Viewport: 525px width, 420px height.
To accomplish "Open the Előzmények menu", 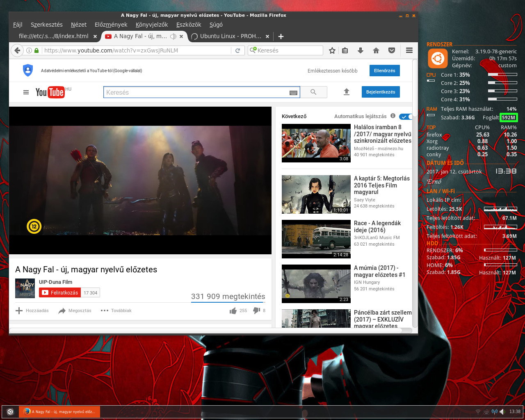I will [111, 25].
